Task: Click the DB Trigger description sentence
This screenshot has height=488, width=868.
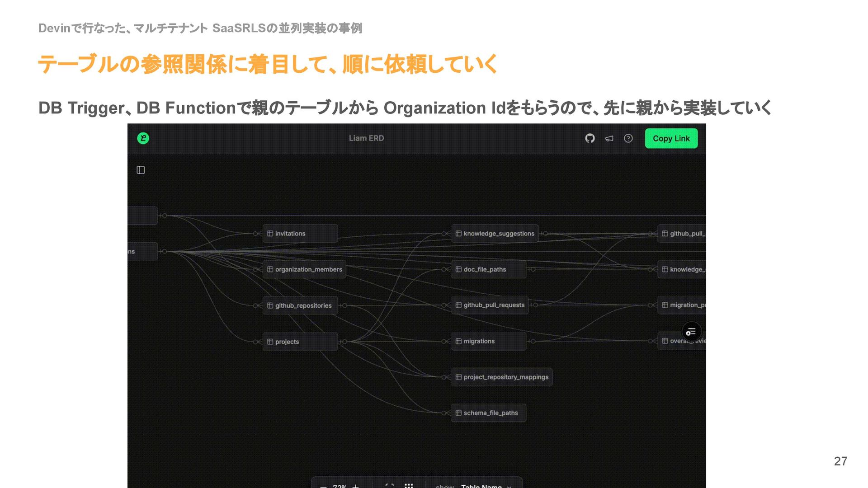Action: [x=405, y=108]
